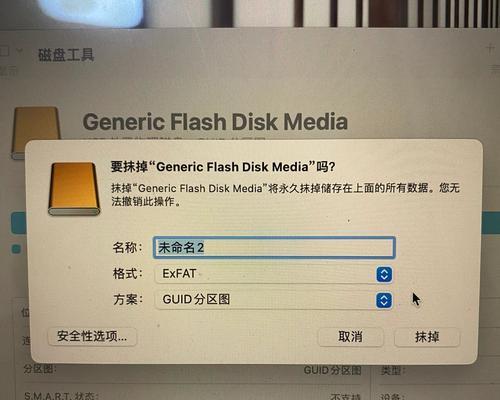Open 安全性选项 security options
Screen dimensions: 500x400
point(92,336)
